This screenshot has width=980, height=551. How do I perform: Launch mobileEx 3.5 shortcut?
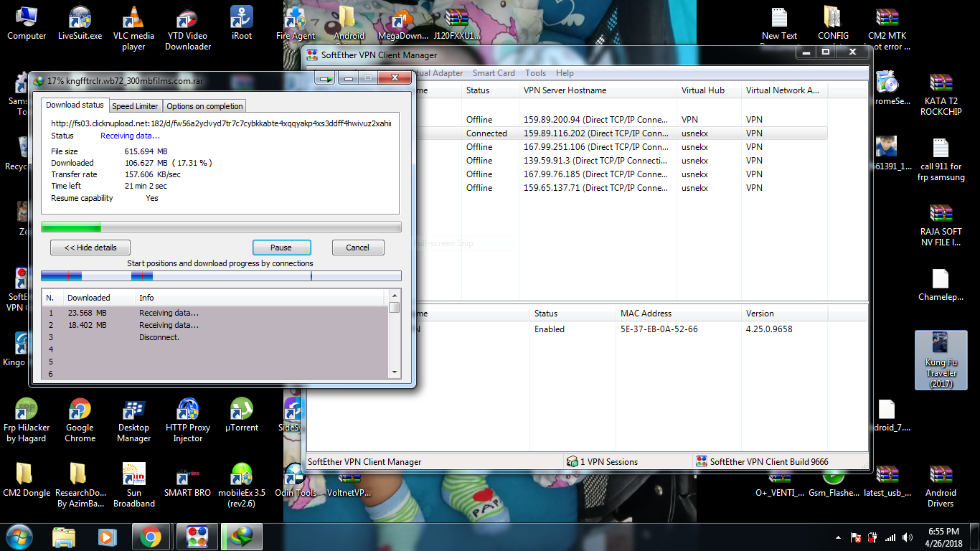[x=242, y=486]
